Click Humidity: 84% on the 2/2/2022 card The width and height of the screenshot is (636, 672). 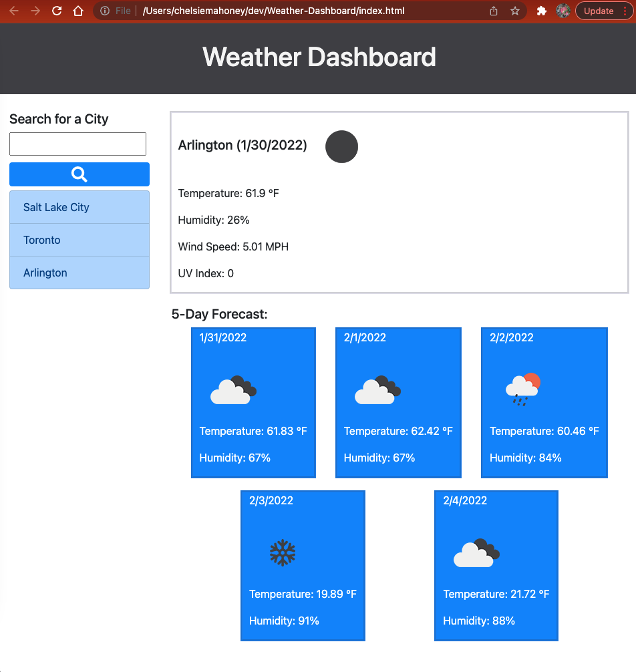pyautogui.click(x=525, y=458)
